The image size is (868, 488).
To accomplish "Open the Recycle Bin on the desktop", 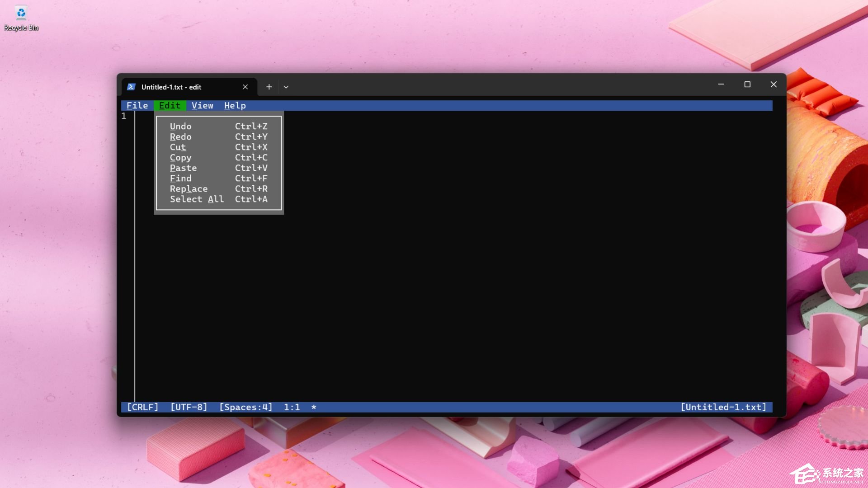I will click(20, 14).
